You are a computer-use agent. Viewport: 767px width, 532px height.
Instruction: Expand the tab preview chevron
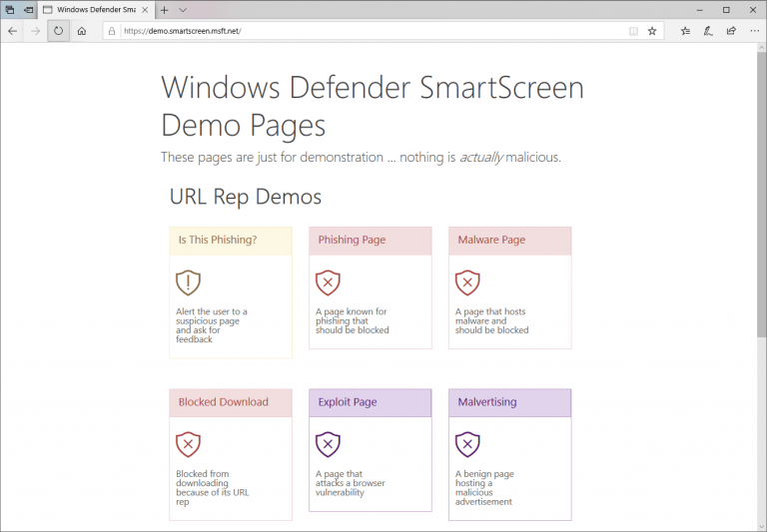[x=183, y=9]
